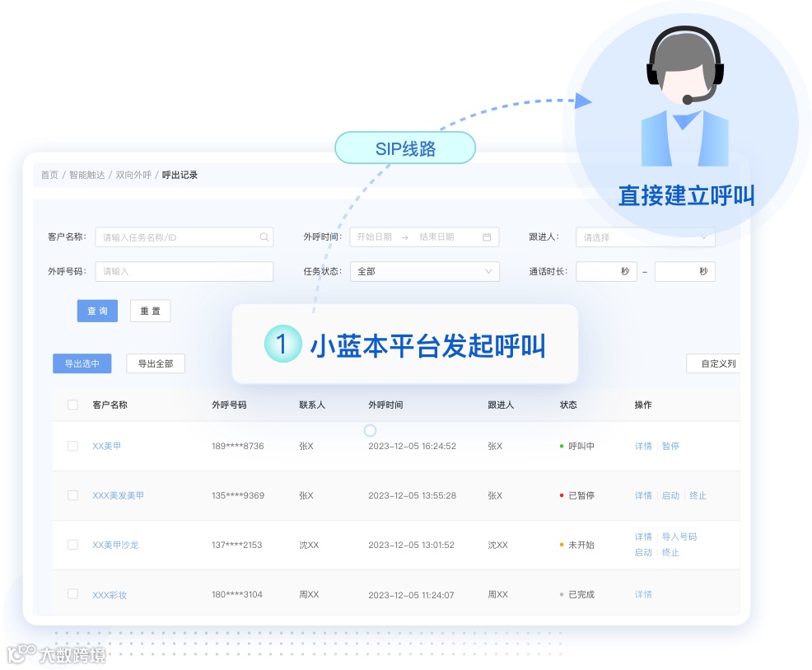Click phone number 135****9369

238,495
